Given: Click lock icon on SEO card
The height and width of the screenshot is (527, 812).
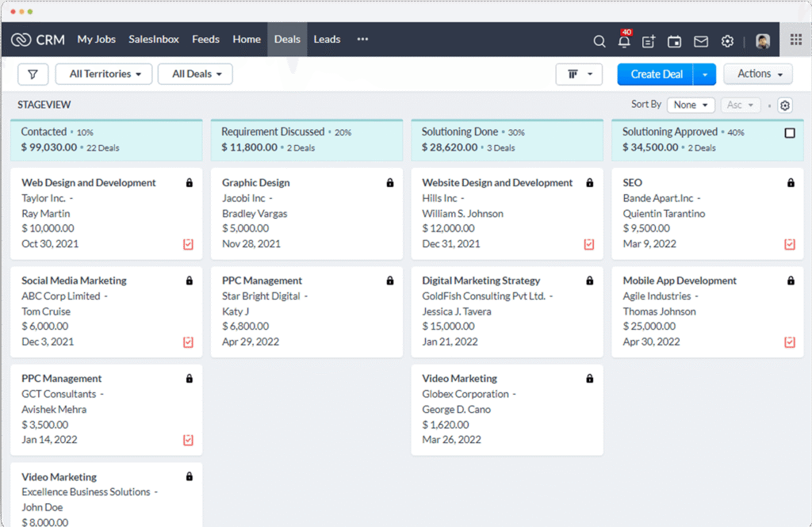Looking at the screenshot, I should pyautogui.click(x=791, y=183).
